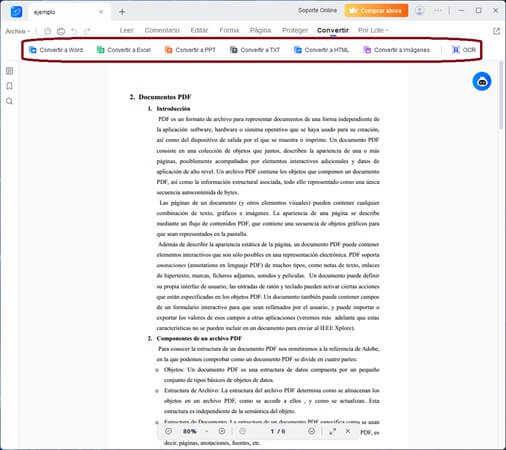
Task: Open the 80% zoom level dropdown
Action: click(x=196, y=431)
